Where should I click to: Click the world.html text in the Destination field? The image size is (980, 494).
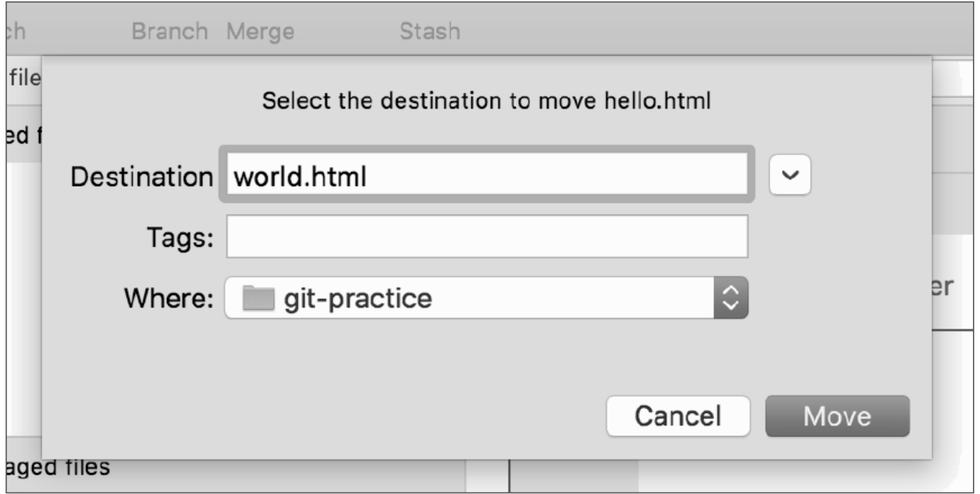point(300,177)
